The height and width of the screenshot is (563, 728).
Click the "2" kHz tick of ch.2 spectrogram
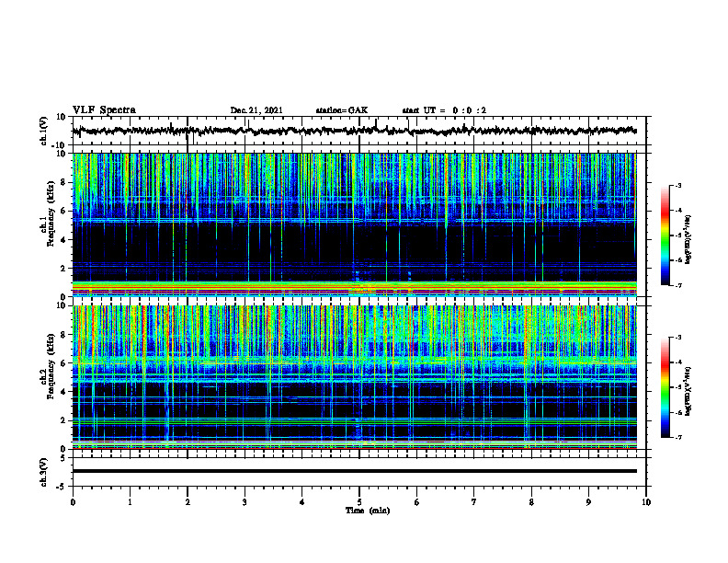click(x=63, y=420)
